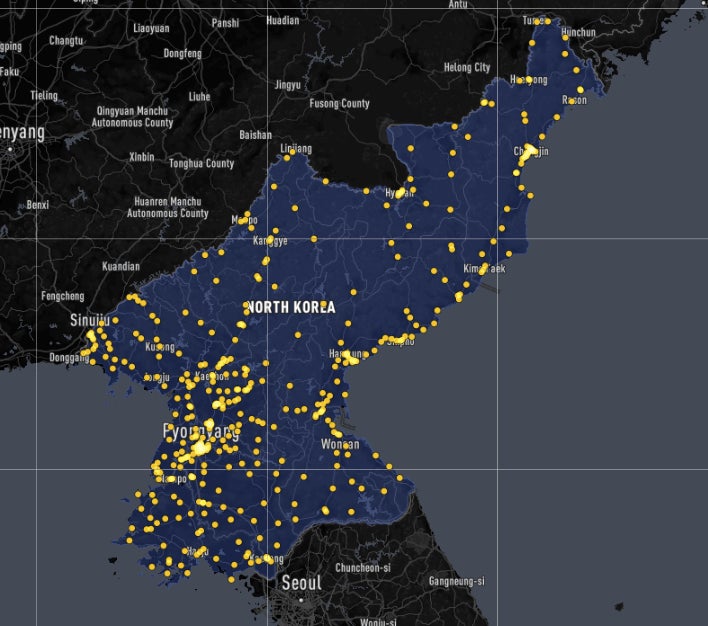The image size is (708, 626).
Task: Select the Liuhe label
Action: pyautogui.click(x=200, y=97)
